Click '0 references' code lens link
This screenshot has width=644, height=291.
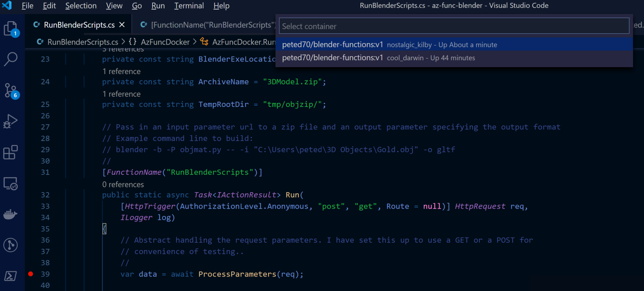123,184
